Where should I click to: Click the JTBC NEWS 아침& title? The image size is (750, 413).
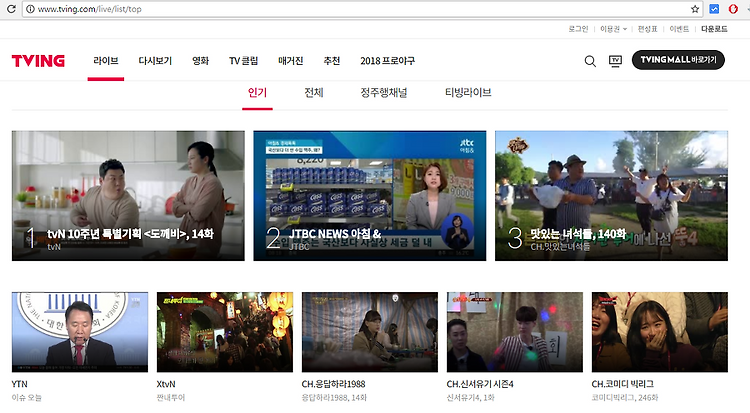[335, 234]
